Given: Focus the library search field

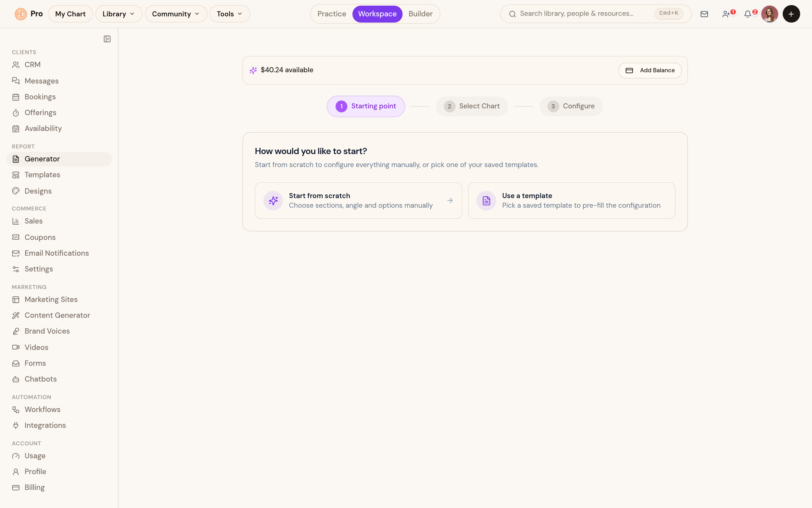Looking at the screenshot, I should [595, 14].
